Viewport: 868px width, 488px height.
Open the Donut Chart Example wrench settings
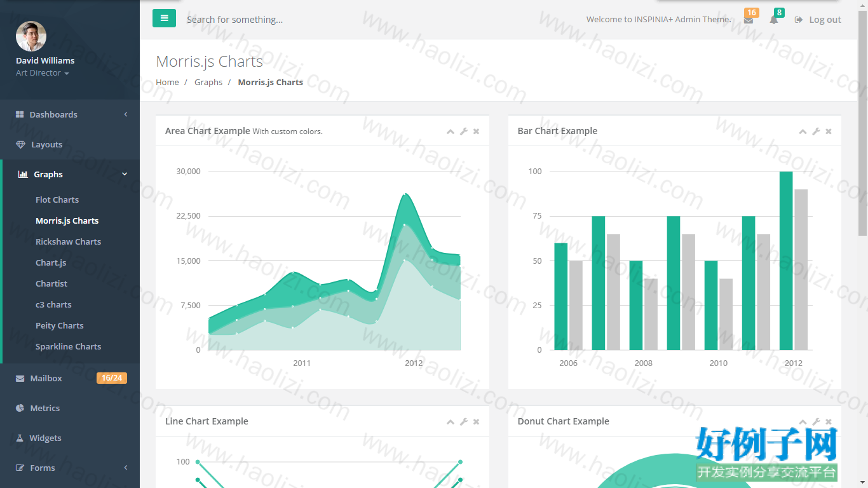816,422
